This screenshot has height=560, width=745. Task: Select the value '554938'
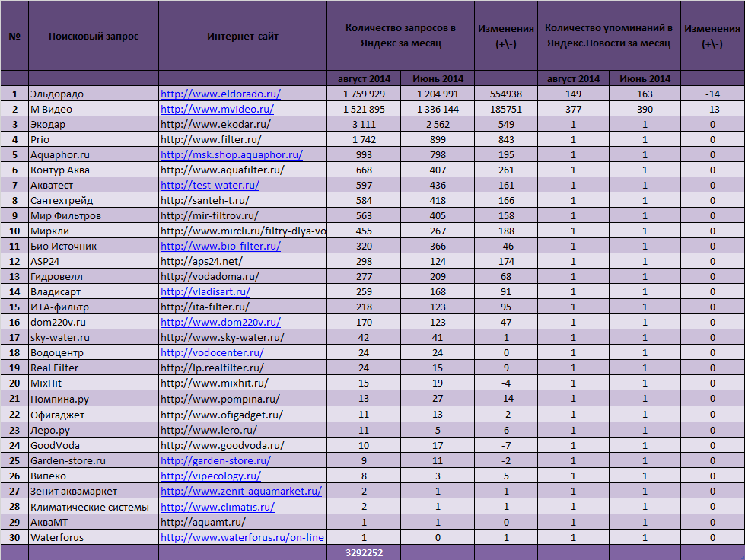tap(506, 94)
